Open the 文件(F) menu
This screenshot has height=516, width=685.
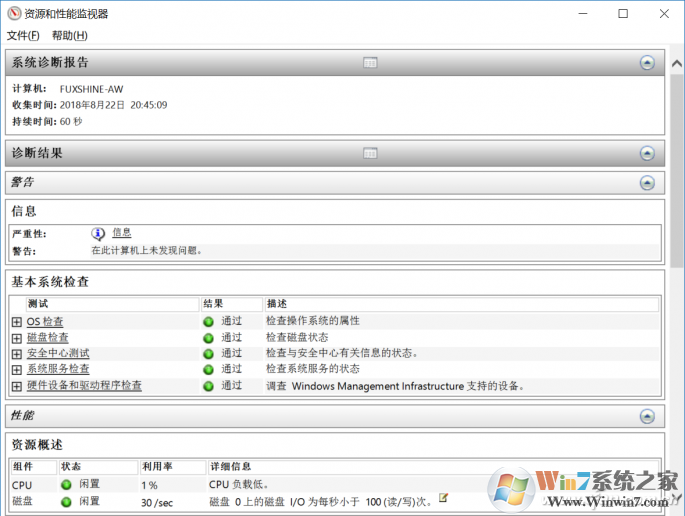(x=23, y=36)
